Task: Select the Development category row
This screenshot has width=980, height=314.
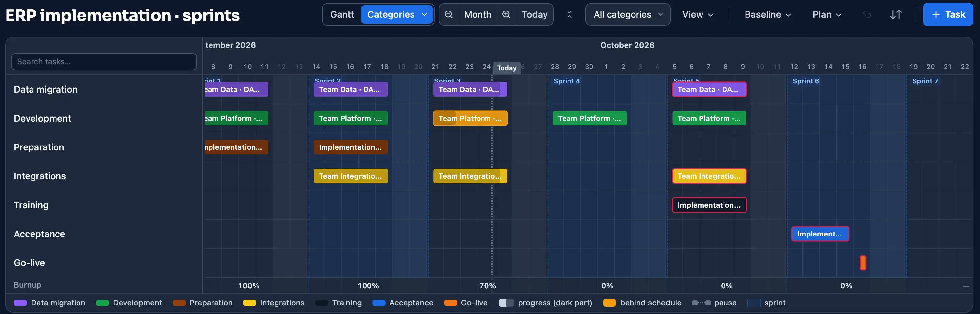Action: point(104,118)
